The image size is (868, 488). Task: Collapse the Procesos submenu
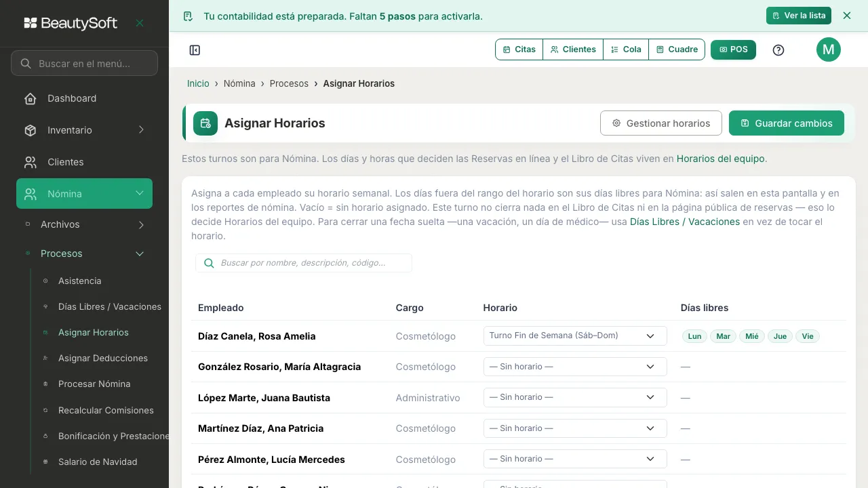(x=84, y=253)
